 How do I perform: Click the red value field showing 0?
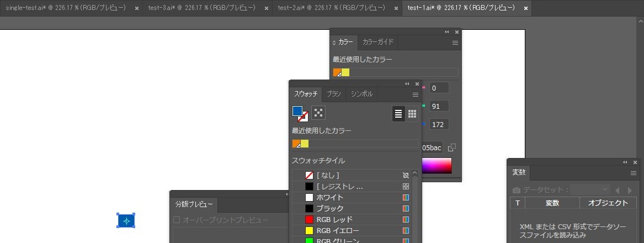pyautogui.click(x=439, y=88)
